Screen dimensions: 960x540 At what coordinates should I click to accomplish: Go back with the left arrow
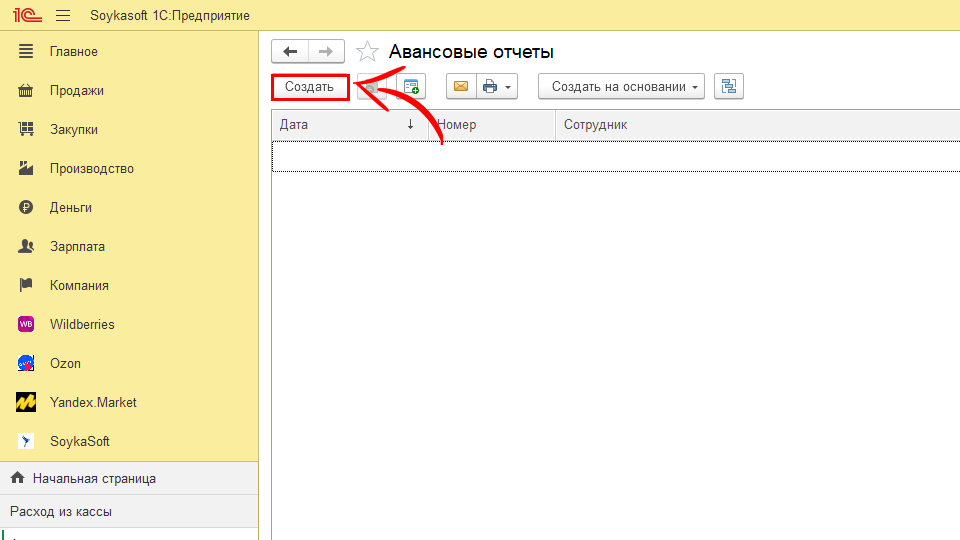pos(290,52)
